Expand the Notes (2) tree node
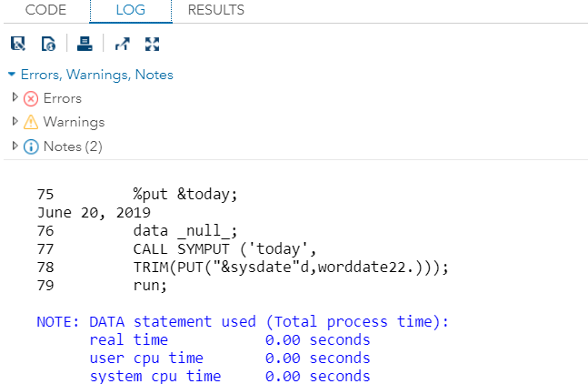This screenshot has height=384, width=588. (x=15, y=146)
